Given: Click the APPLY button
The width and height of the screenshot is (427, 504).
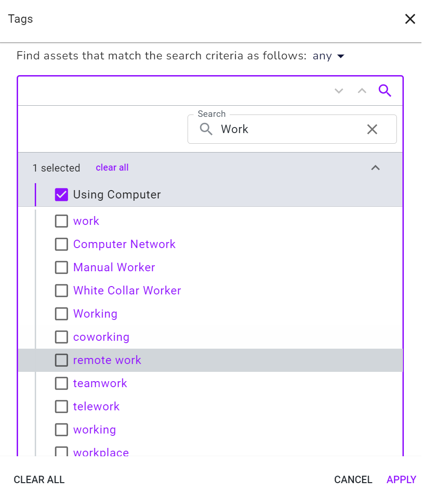Looking at the screenshot, I should (402, 479).
